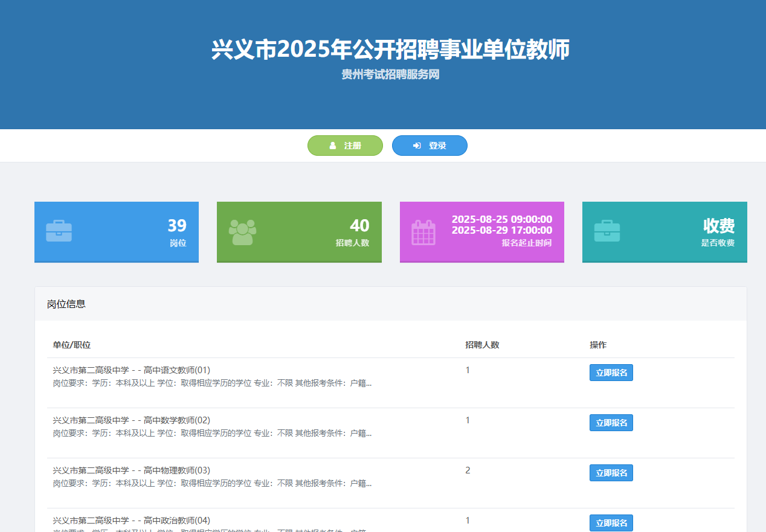Click the user icon on 注册 button
Viewport: 766px width, 532px height.
click(333, 146)
